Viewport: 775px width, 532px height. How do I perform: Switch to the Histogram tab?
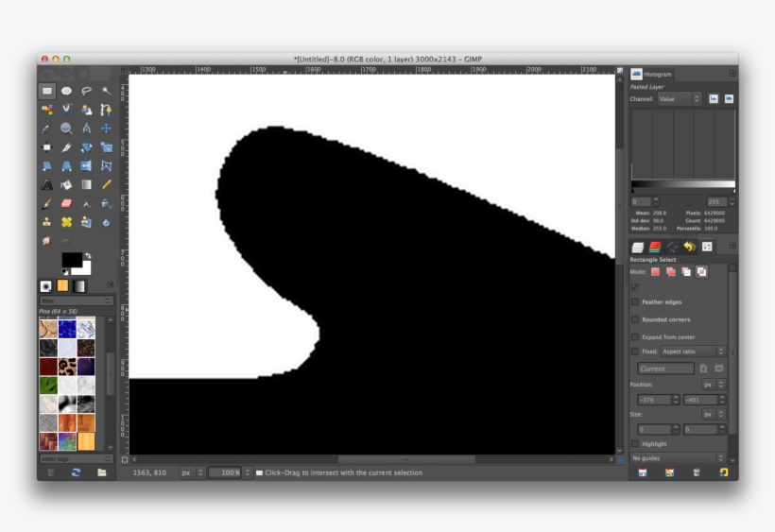point(651,74)
